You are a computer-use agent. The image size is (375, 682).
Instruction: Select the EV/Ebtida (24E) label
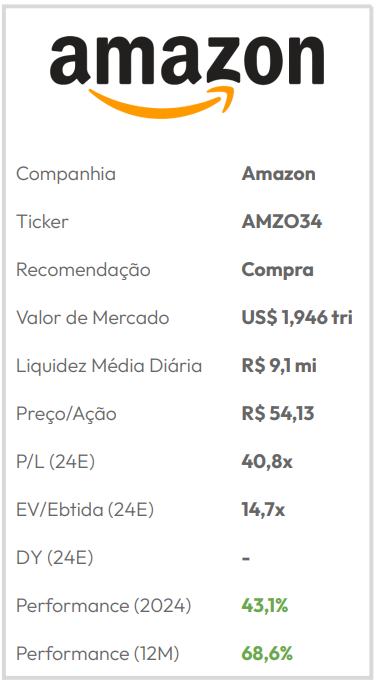click(x=85, y=510)
